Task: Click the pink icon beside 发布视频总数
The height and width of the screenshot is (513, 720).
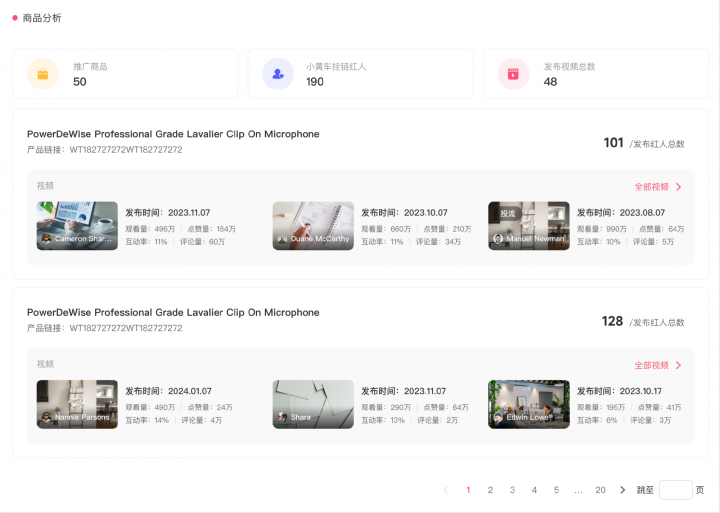Action: coord(513,74)
